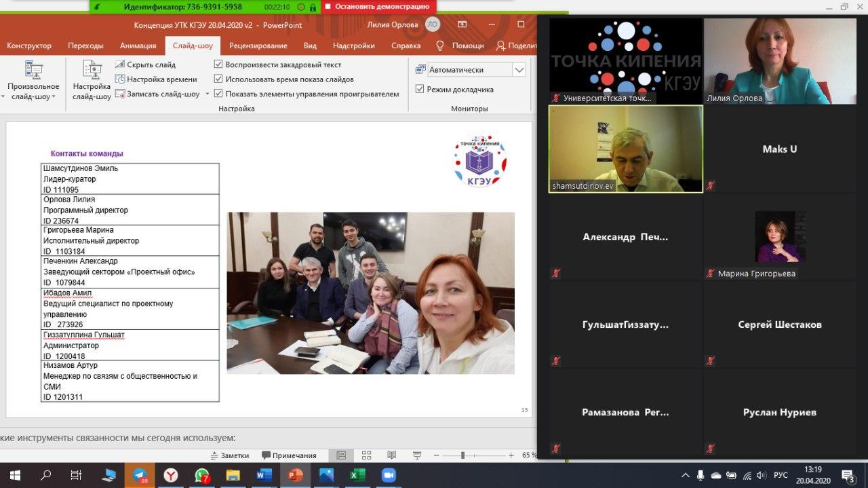Click the Ribbon Display Options icon
Image resolution: width=868 pixels, height=488 pixels.
click(x=462, y=24)
